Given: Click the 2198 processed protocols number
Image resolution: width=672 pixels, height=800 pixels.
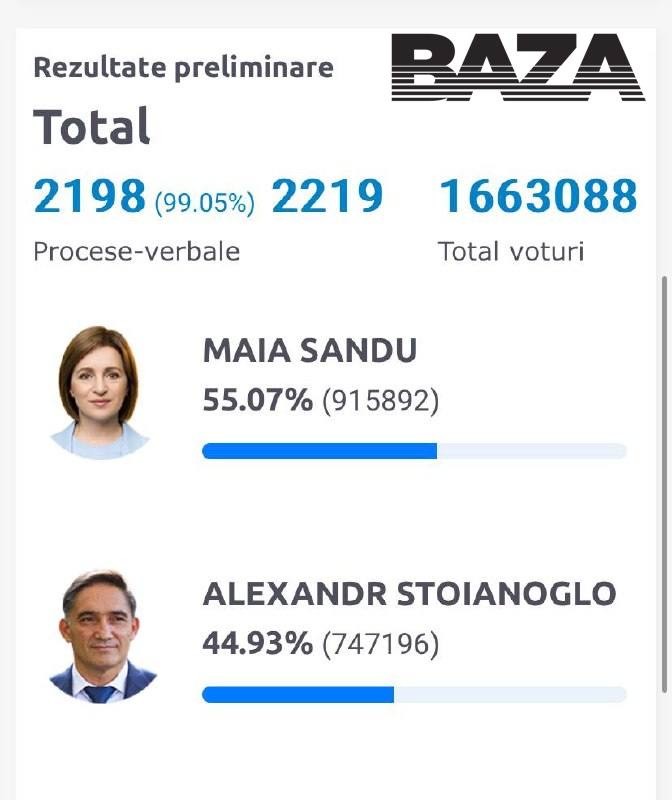Looking at the screenshot, I should [90, 195].
